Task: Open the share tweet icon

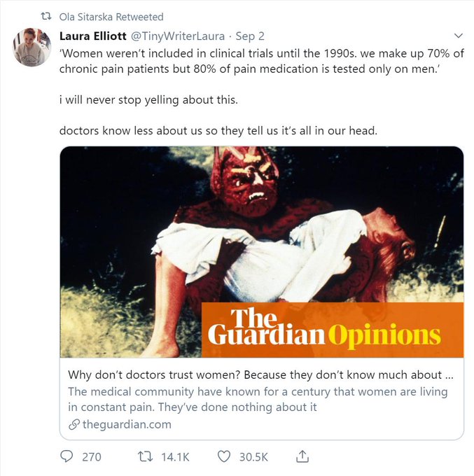Action: point(302,456)
